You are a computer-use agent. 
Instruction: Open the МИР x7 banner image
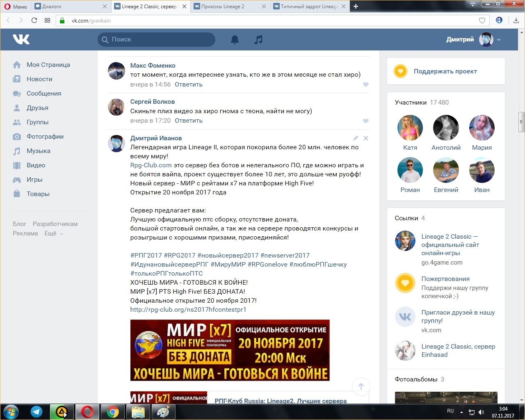[x=230, y=350]
